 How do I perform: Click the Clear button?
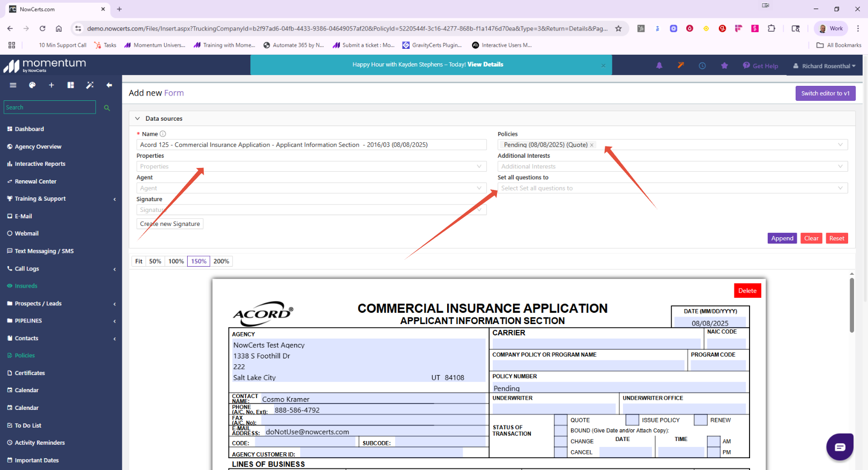pos(812,239)
